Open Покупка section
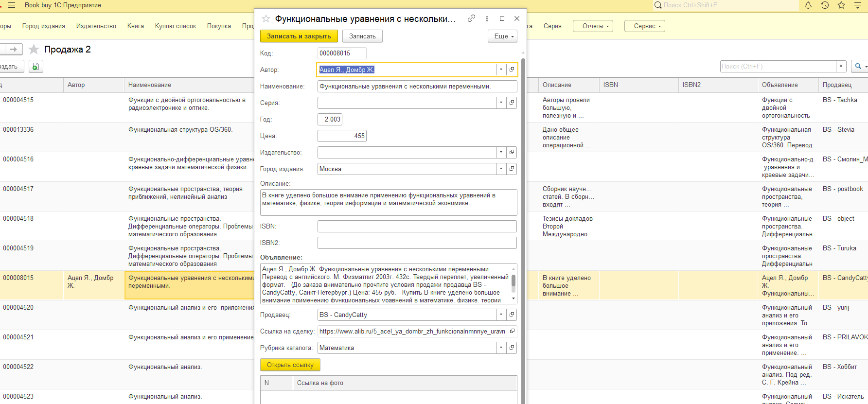This screenshot has height=404, width=868. point(219,26)
